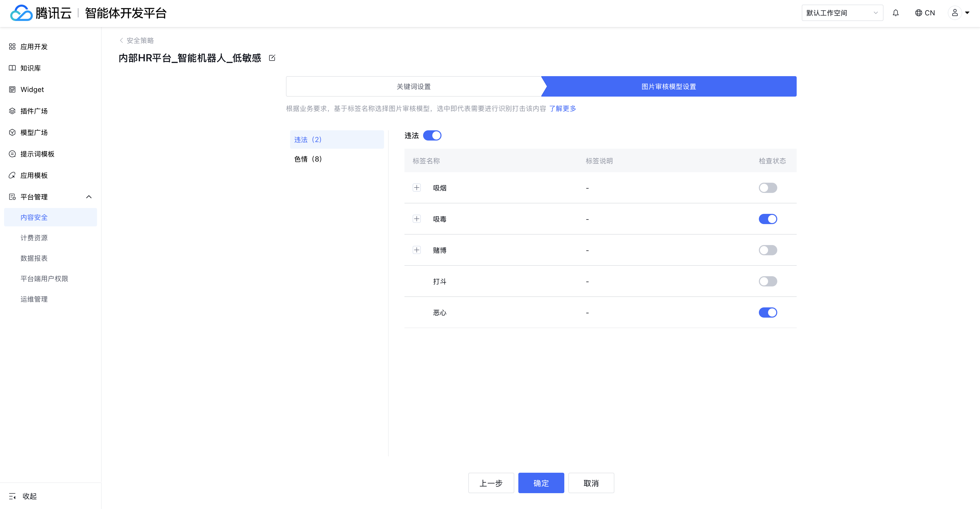This screenshot has height=509, width=980.
Task: Click the edit policy name pencil icon
Action: point(272,58)
